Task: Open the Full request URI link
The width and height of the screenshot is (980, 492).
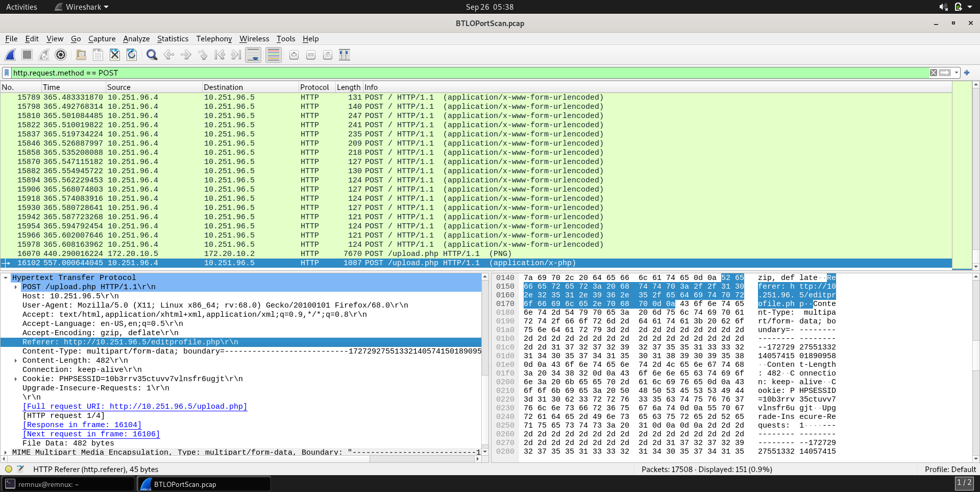Action: (x=135, y=406)
